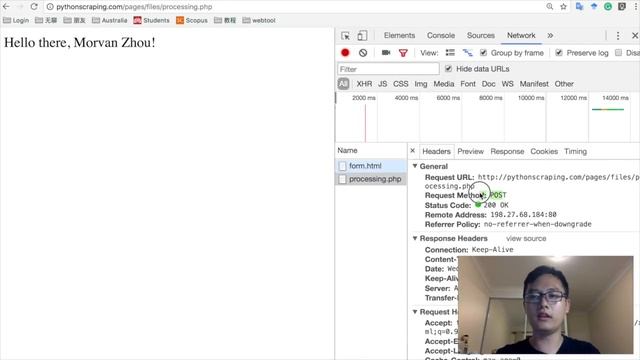Click the network Filter text field
This screenshot has width=640, height=360.
tap(388, 69)
